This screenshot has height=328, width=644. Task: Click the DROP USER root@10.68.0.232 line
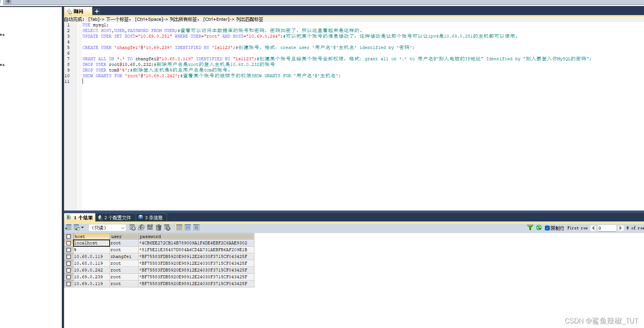pyautogui.click(x=179, y=64)
